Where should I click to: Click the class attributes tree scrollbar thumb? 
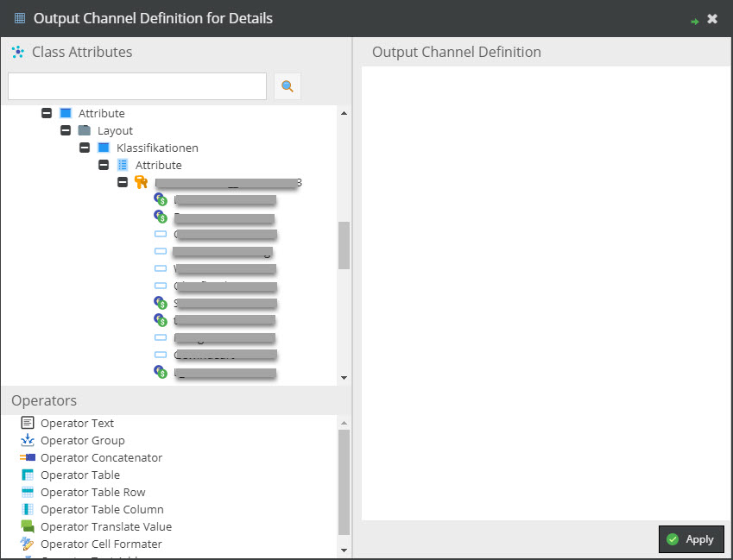pos(344,245)
